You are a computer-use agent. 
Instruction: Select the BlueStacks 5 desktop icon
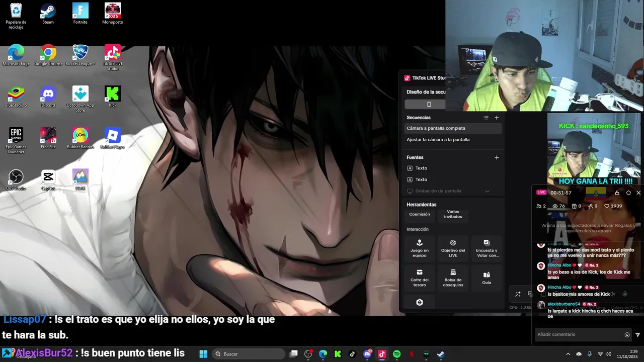[x=16, y=97]
